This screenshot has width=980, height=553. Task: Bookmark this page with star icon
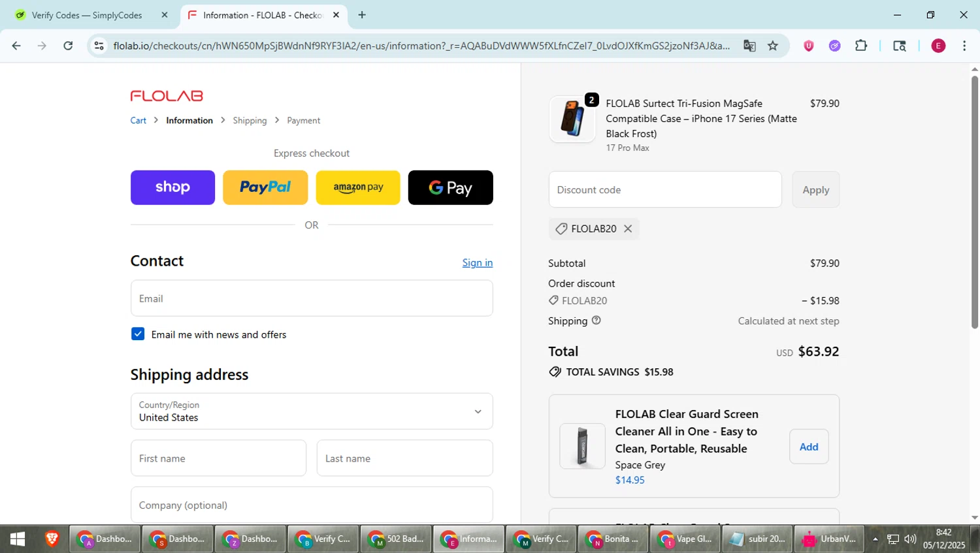coord(773,46)
